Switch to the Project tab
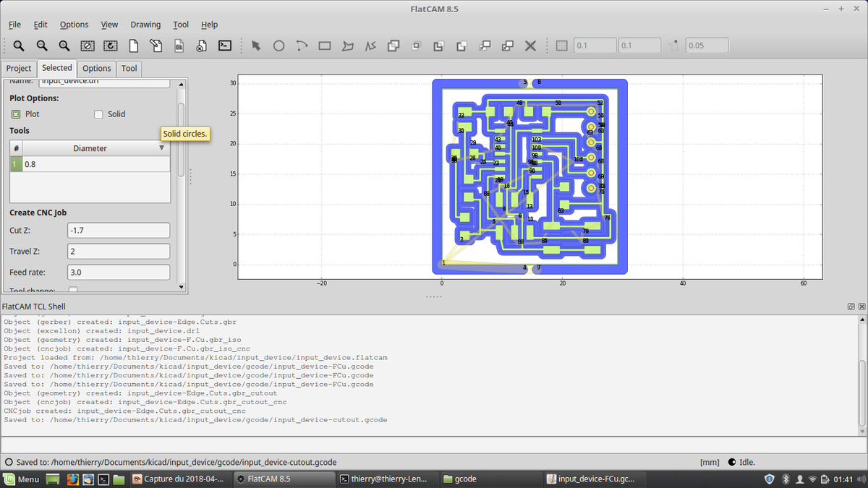Viewport: 868px width, 488px height. click(19, 68)
